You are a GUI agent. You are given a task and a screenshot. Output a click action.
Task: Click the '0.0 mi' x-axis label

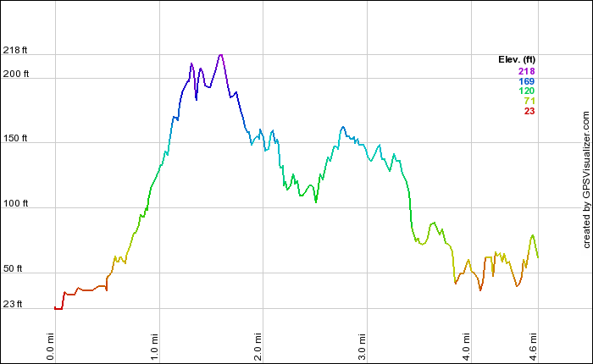coord(50,346)
